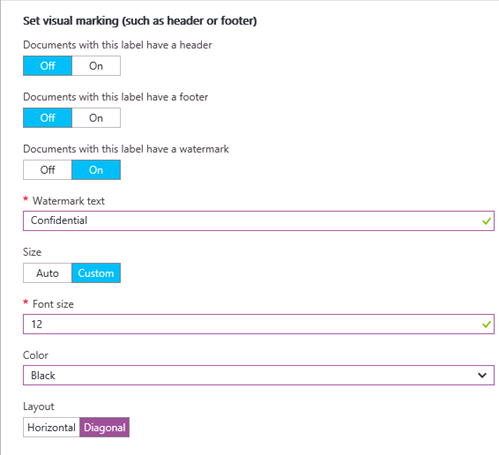499x455 pixels.
Task: Enable header with the On option
Action: click(96, 66)
